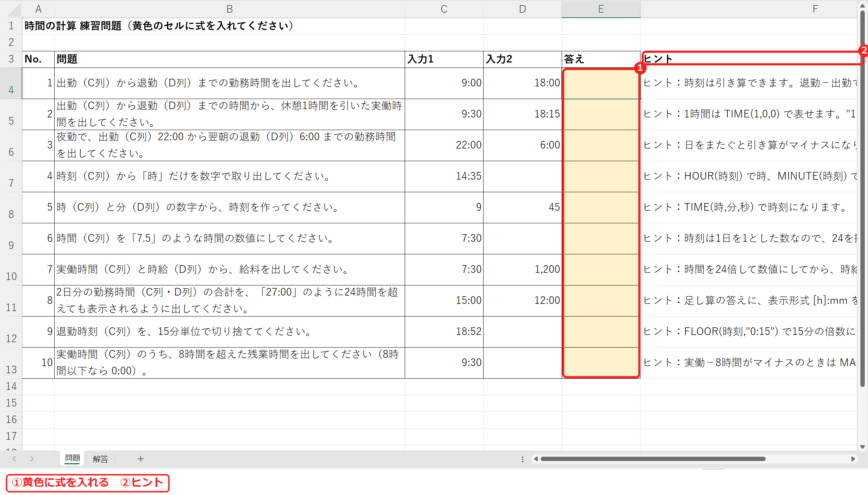Select the 問題 sheet tab
The image size is (868, 495).
(x=72, y=459)
